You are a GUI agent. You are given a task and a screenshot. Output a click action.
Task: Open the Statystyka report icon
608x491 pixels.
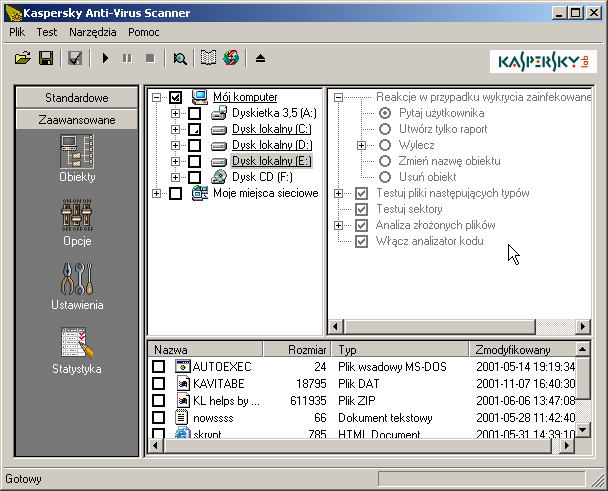coord(77,343)
